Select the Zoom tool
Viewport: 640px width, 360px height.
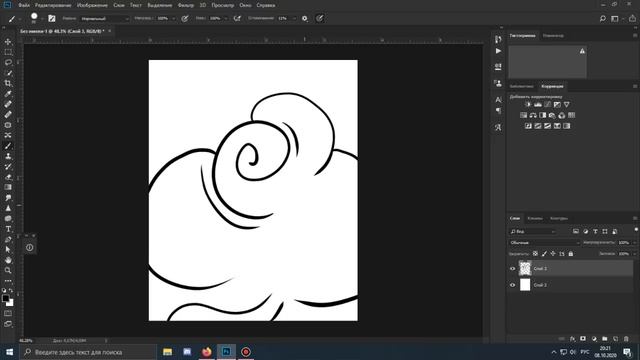point(8,271)
